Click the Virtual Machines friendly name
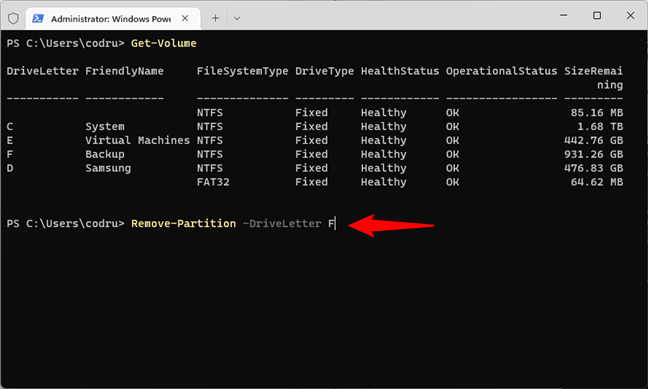Viewport: 648px width, 389px height. (x=138, y=140)
